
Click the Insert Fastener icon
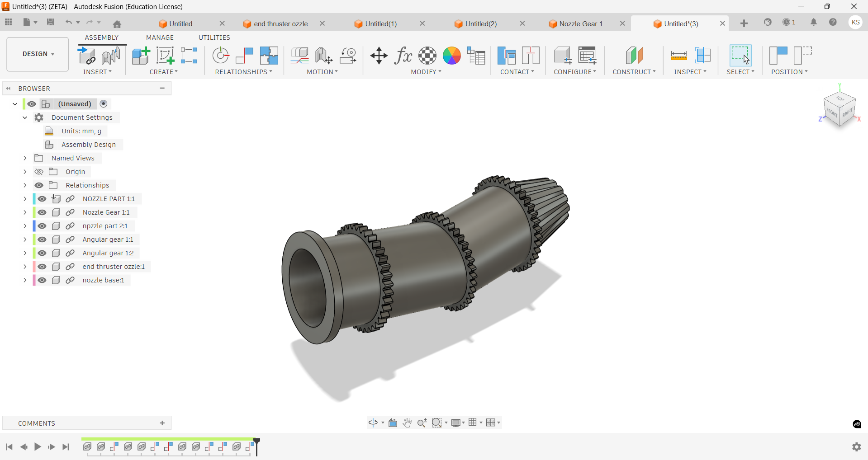click(111, 56)
